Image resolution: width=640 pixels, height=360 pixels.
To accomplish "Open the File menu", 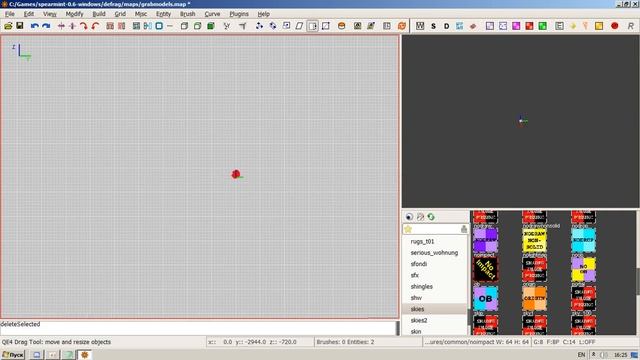I will 9,14.
